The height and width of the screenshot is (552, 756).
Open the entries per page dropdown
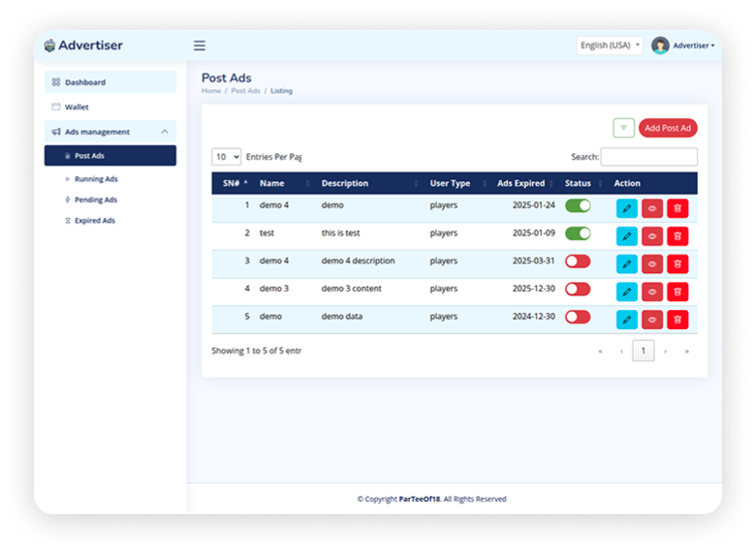(x=227, y=157)
